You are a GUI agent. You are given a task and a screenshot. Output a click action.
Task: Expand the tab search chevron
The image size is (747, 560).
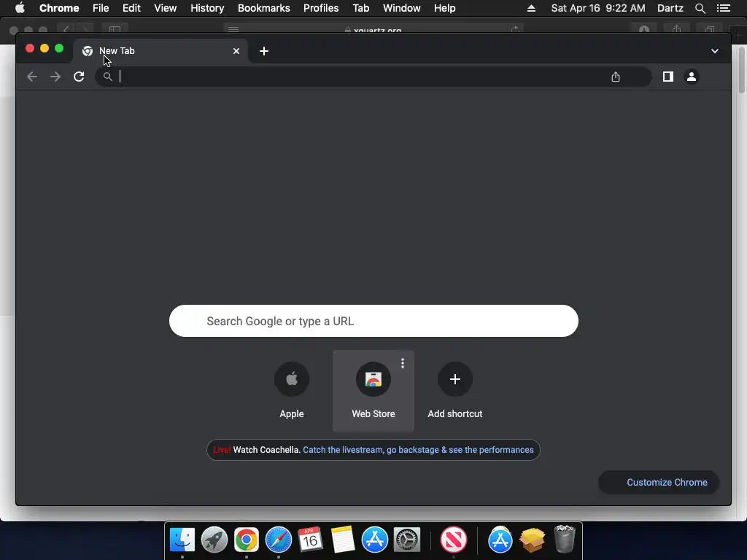715,51
